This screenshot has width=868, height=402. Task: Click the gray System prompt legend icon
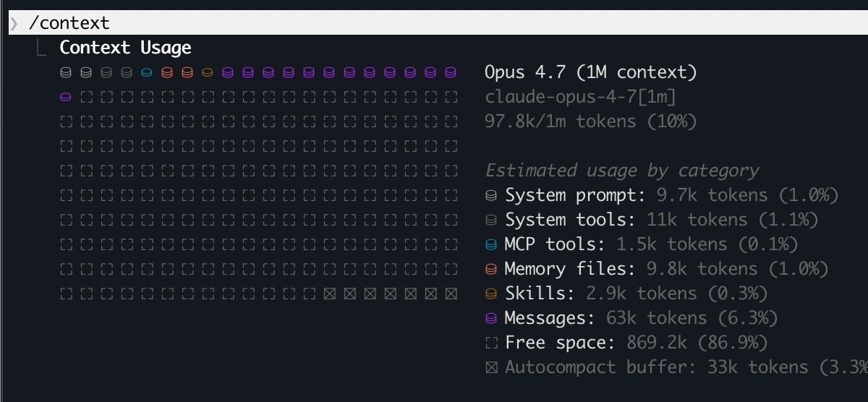pyautogui.click(x=491, y=196)
